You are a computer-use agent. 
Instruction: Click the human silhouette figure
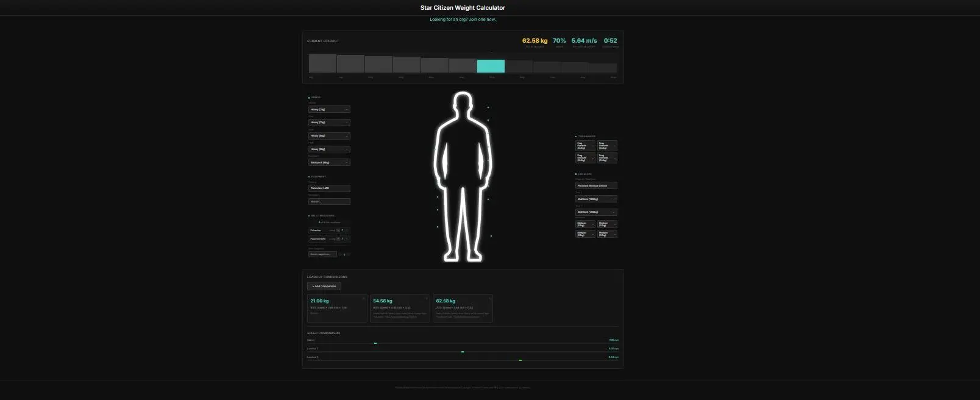[463, 177]
